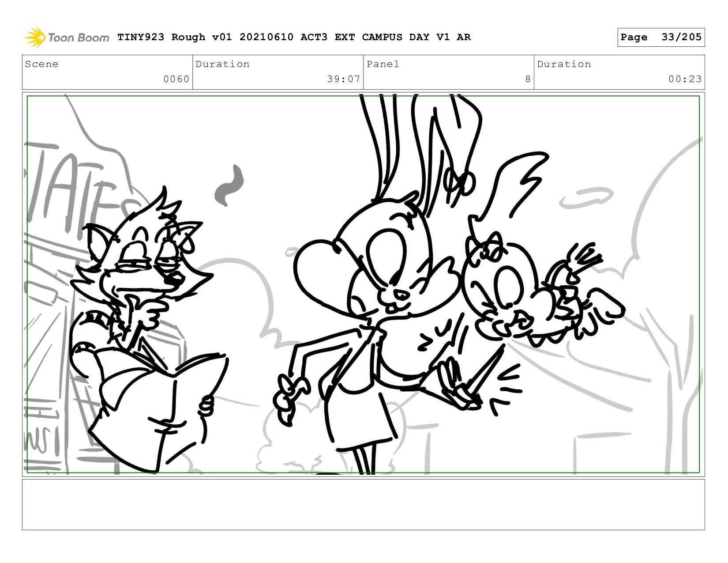The height and width of the screenshot is (563, 728).
Task: Select the panel number '8'
Action: point(528,79)
